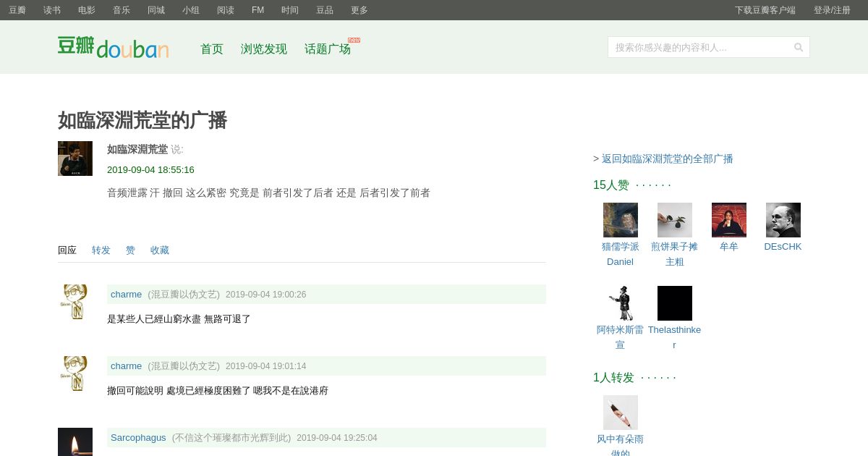868x456 pixels.
Task: Open 牟牟 avatar image
Action: point(729,220)
